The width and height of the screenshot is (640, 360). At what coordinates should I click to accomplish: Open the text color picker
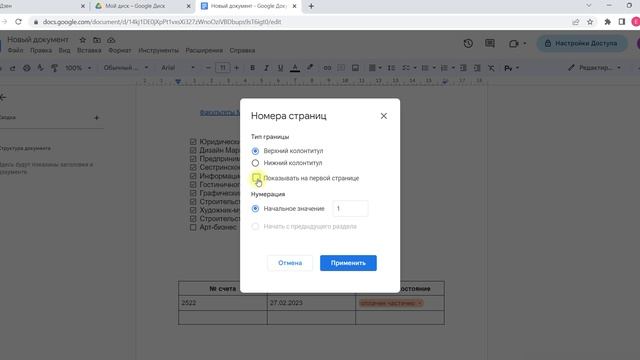tap(295, 68)
